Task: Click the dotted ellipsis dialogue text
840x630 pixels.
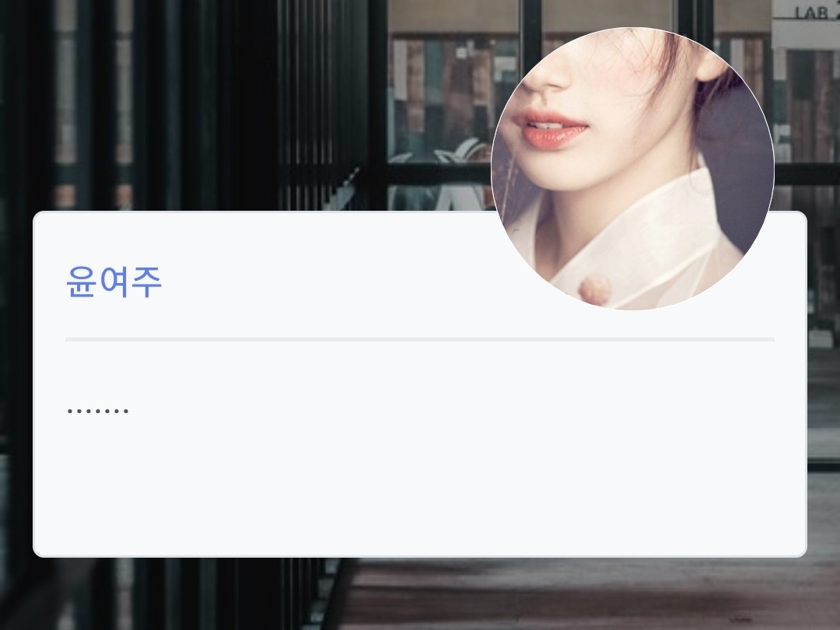Action: [98, 411]
